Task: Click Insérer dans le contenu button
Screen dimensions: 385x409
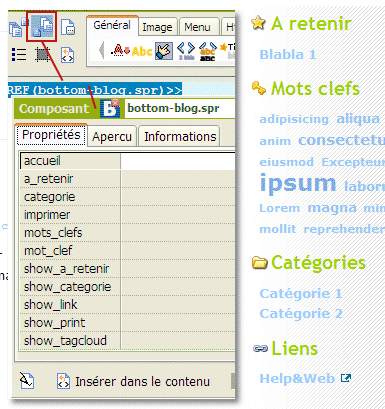Action: coord(133,381)
